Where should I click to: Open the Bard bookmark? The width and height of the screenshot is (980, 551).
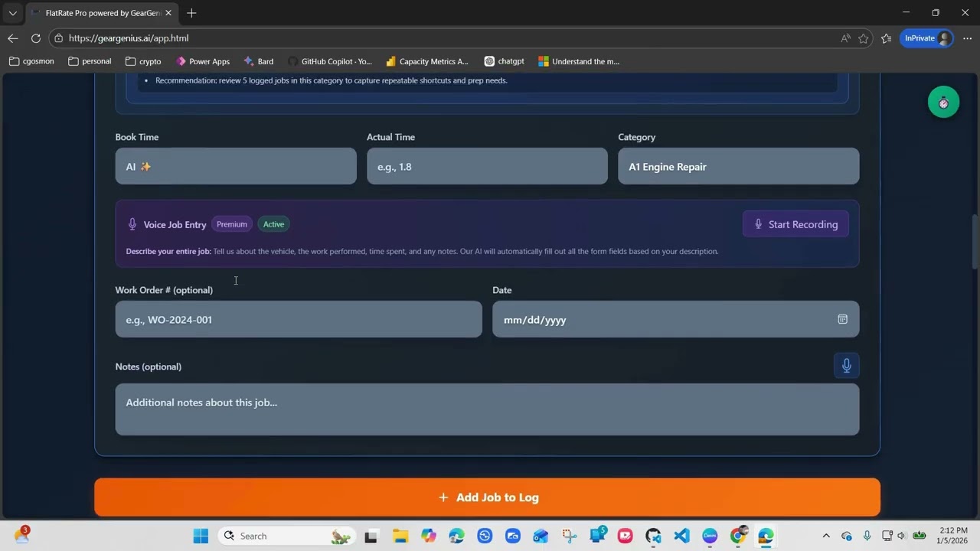pyautogui.click(x=259, y=61)
